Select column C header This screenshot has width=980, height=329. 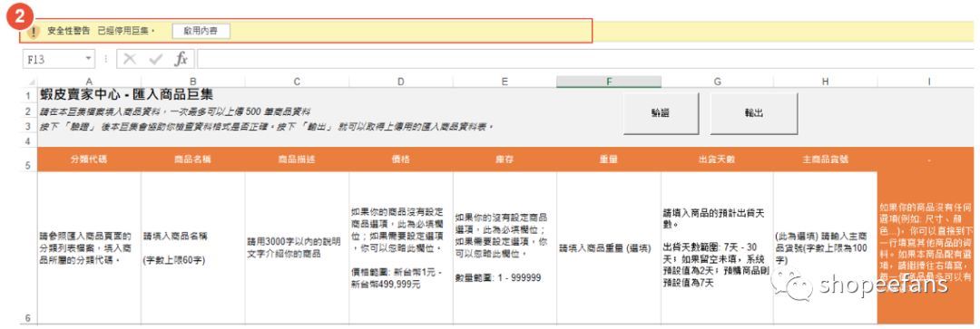(x=297, y=82)
